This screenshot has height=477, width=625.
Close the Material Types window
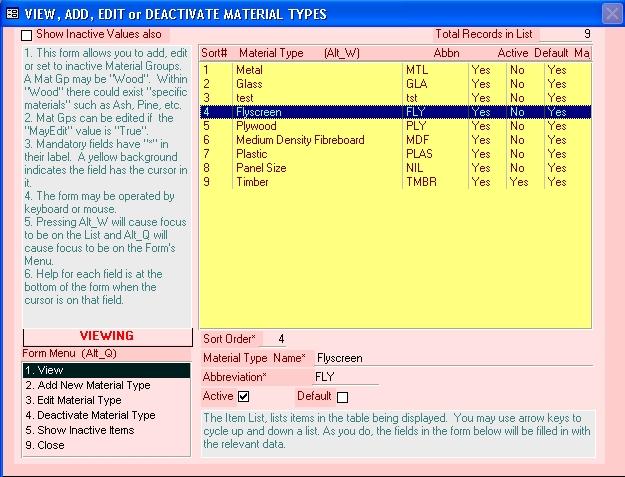(611, 13)
